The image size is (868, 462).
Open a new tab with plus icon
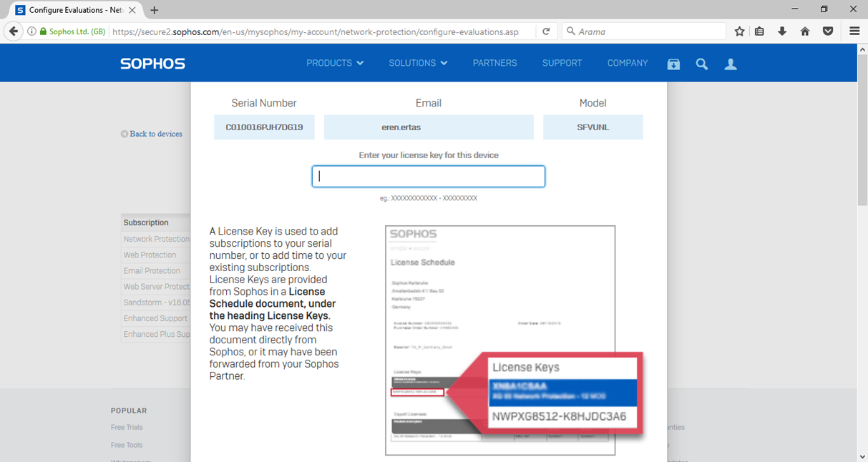click(x=155, y=10)
